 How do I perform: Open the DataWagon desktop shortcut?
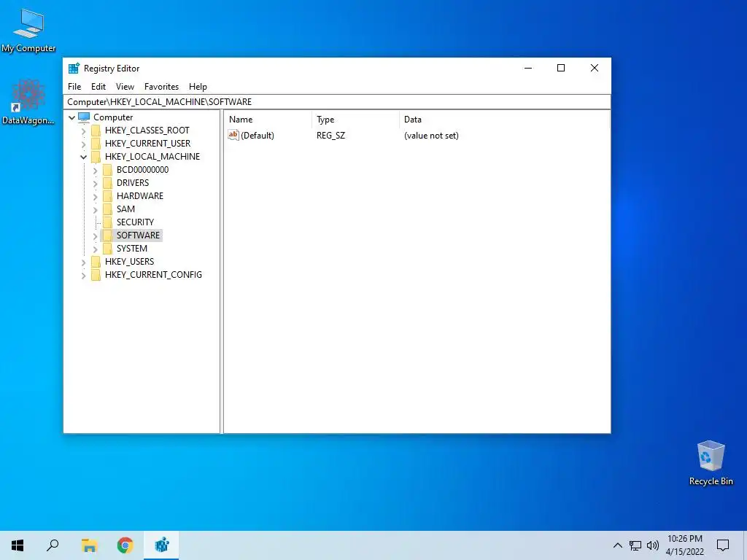click(28, 102)
